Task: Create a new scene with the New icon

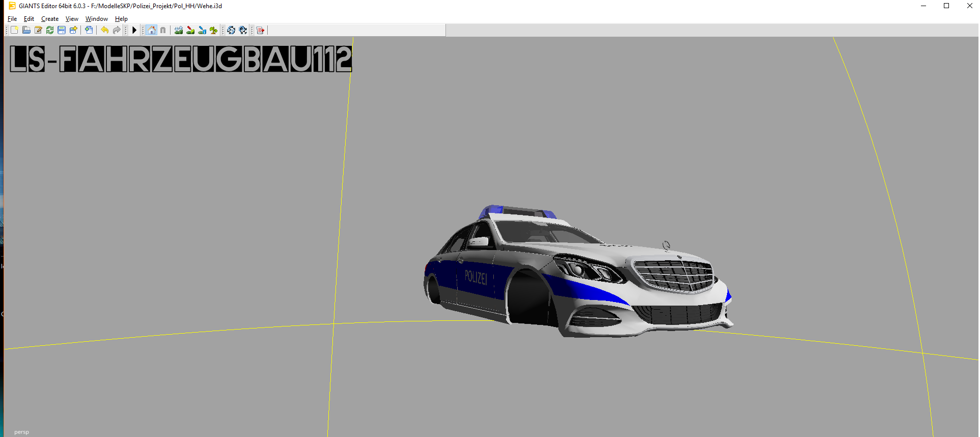Action: point(14,30)
